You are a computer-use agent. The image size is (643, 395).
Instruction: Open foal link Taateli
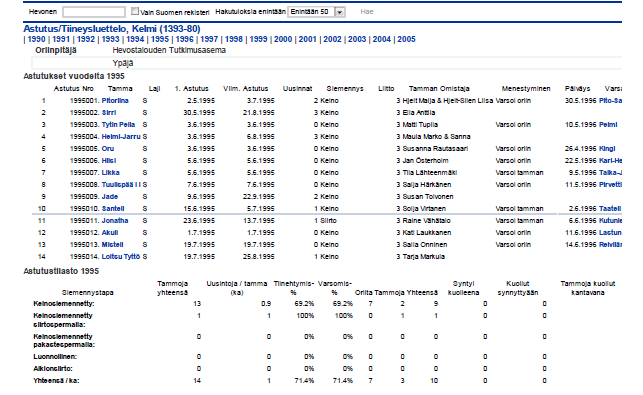pos(610,209)
